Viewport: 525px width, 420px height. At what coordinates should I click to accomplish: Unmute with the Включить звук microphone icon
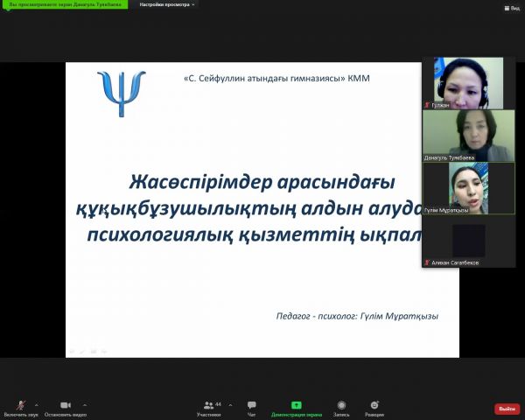coord(20,405)
